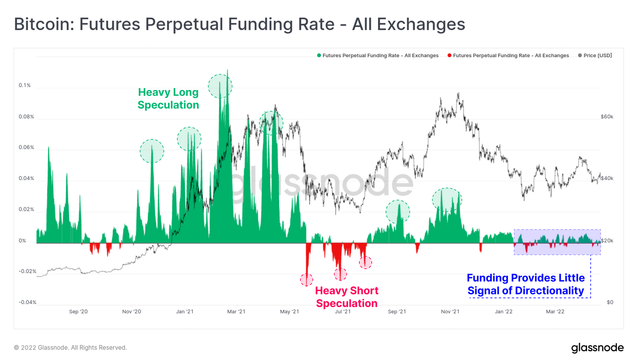Click the Heavy Short Speculation annotation
This screenshot has height=364, width=632.
click(x=347, y=297)
